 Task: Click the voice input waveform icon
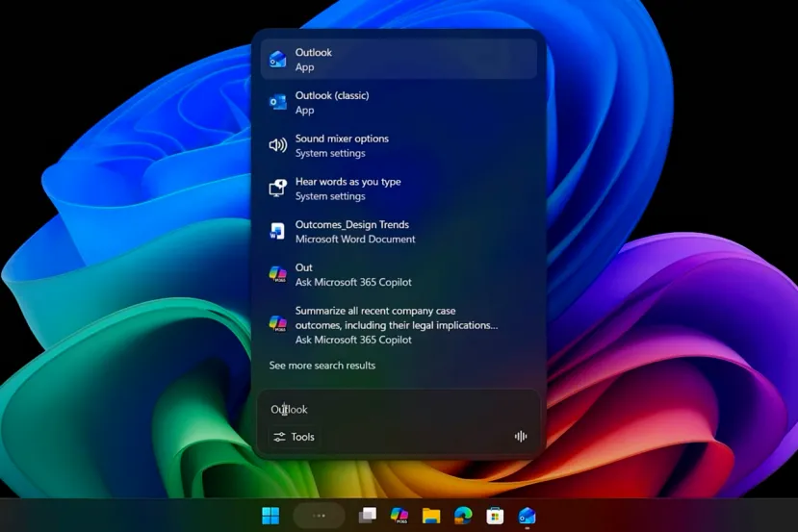[x=520, y=437]
